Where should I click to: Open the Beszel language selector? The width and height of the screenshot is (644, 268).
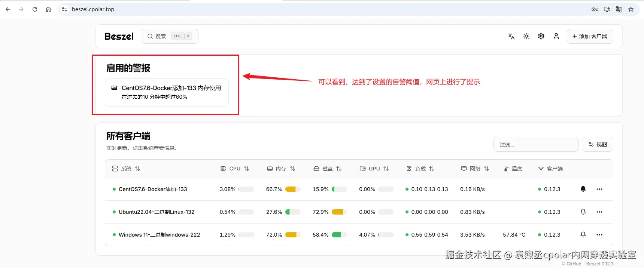pyautogui.click(x=511, y=36)
